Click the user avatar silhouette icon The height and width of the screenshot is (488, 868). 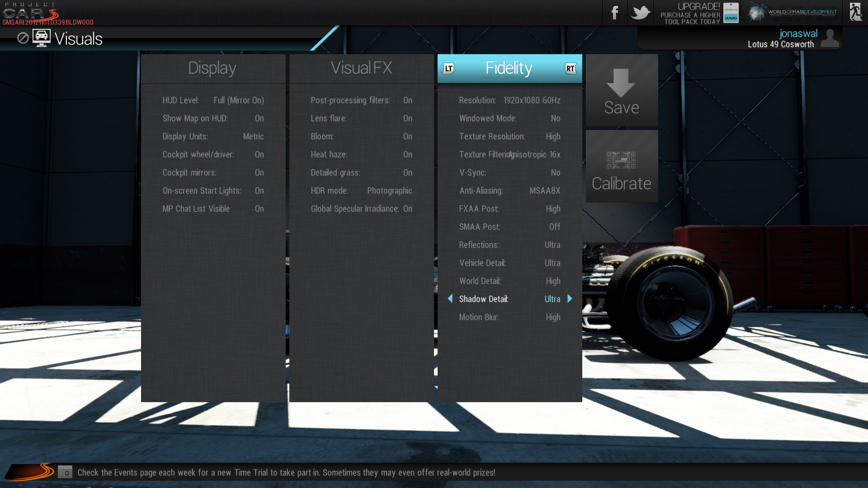830,38
